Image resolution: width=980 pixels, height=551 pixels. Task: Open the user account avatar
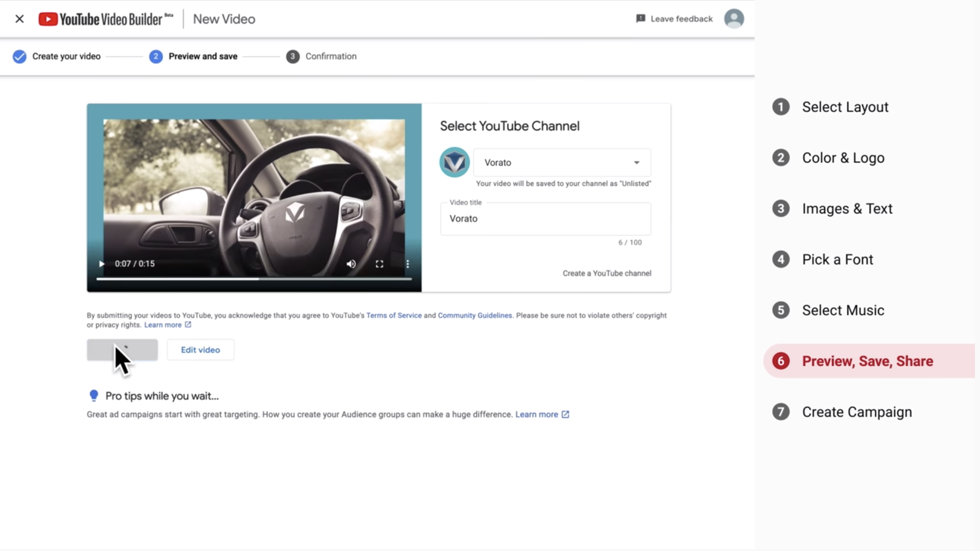coord(734,19)
